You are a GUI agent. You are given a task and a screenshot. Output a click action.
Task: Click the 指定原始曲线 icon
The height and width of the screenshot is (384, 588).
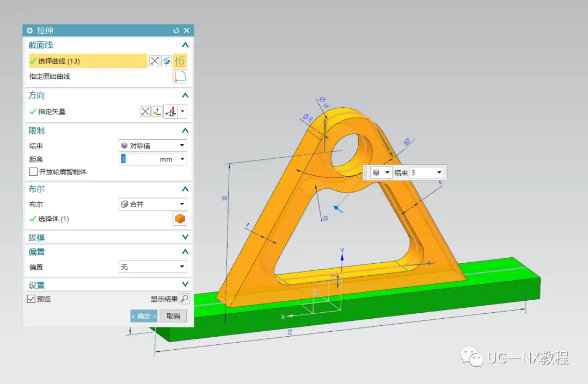click(x=180, y=76)
